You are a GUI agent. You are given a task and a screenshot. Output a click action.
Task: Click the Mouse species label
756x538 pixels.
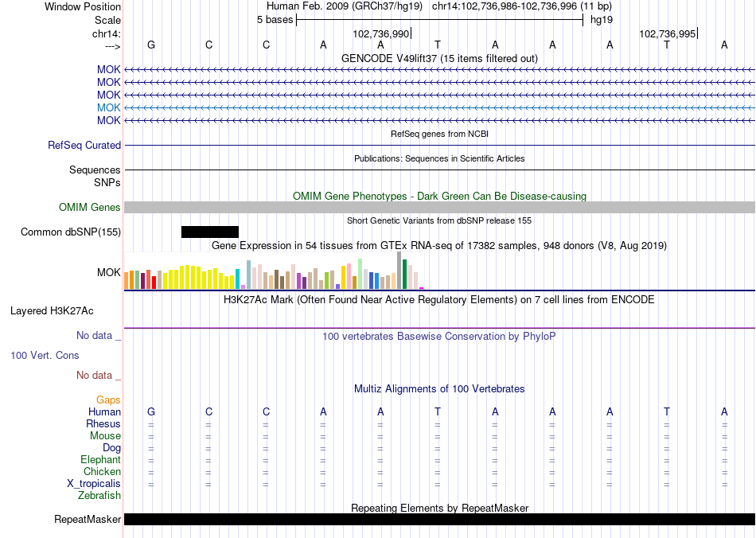(x=105, y=436)
